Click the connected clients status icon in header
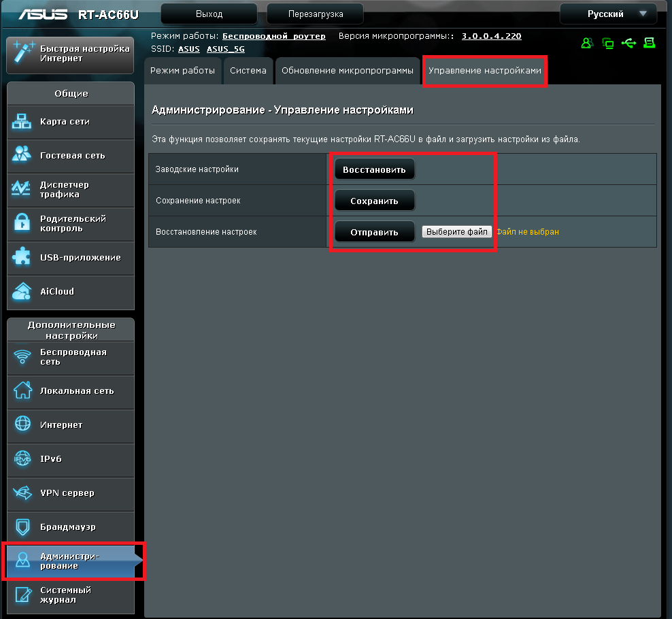672x619 pixels. [607, 43]
